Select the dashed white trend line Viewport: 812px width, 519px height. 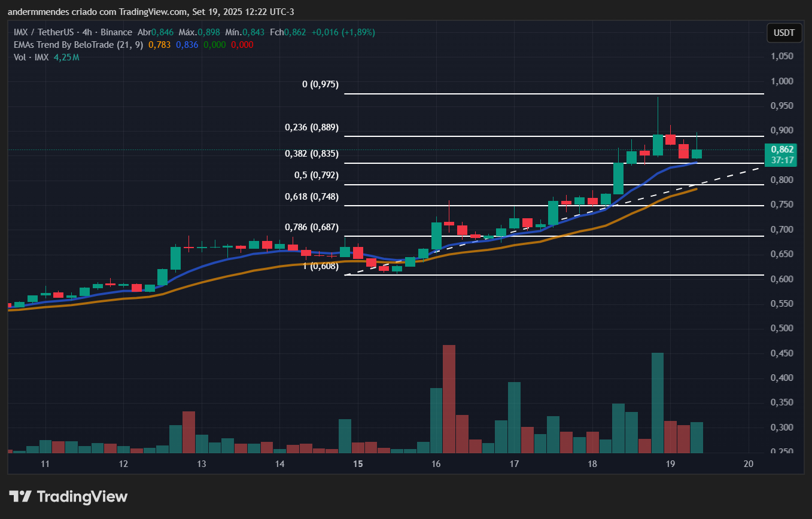(554, 221)
